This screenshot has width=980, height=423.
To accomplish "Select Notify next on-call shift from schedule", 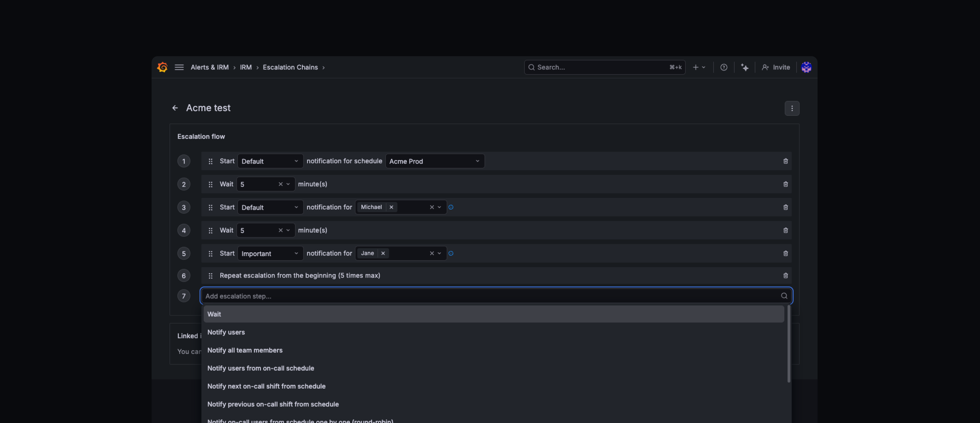I will point(493,386).
